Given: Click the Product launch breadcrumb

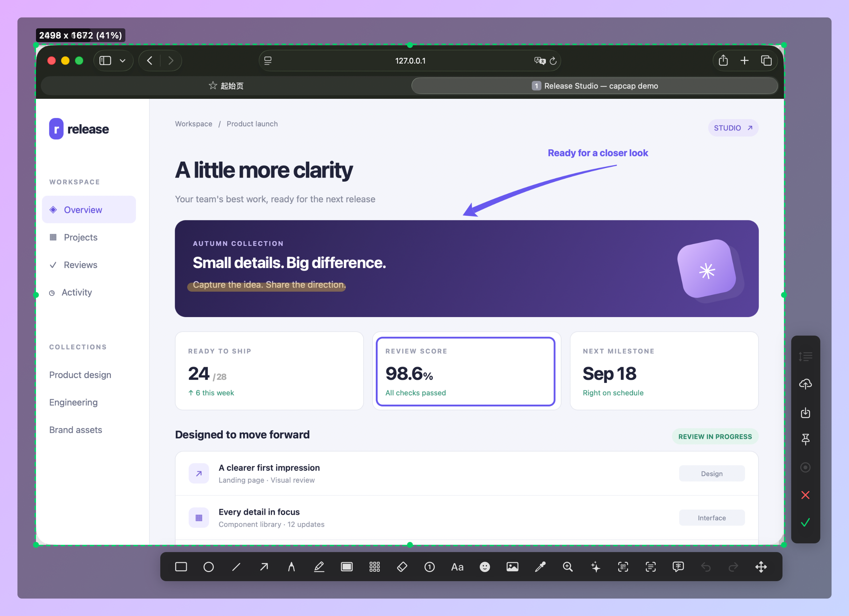Looking at the screenshot, I should click(252, 124).
